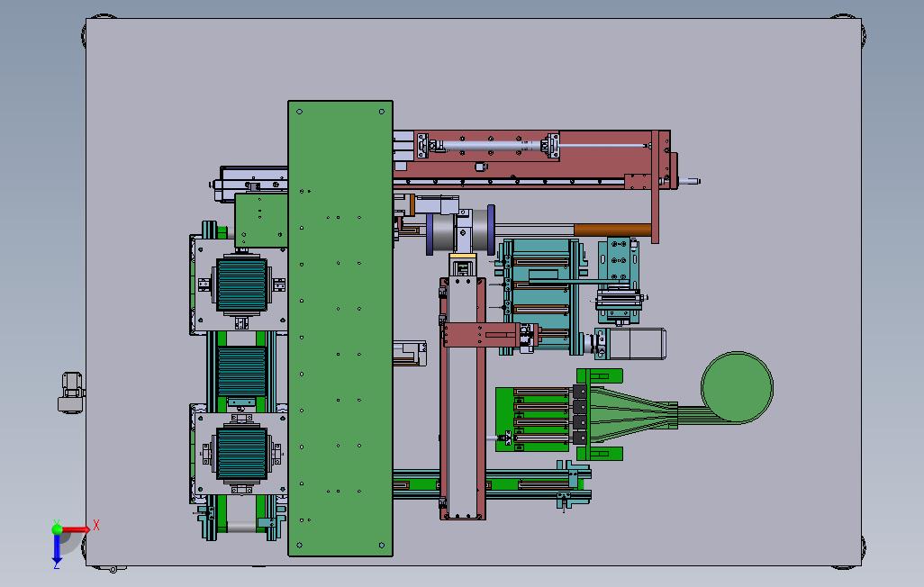Select the upper finned teal block in its fixture

click(x=241, y=284)
